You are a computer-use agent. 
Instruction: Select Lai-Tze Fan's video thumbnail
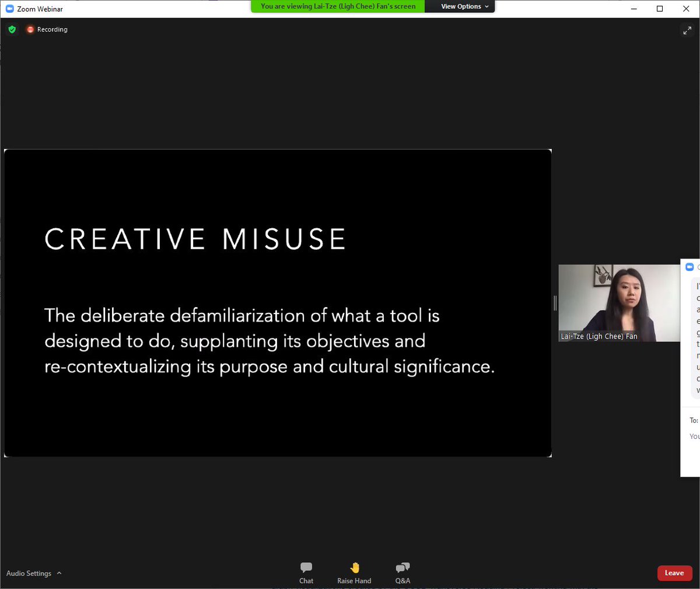(619, 303)
